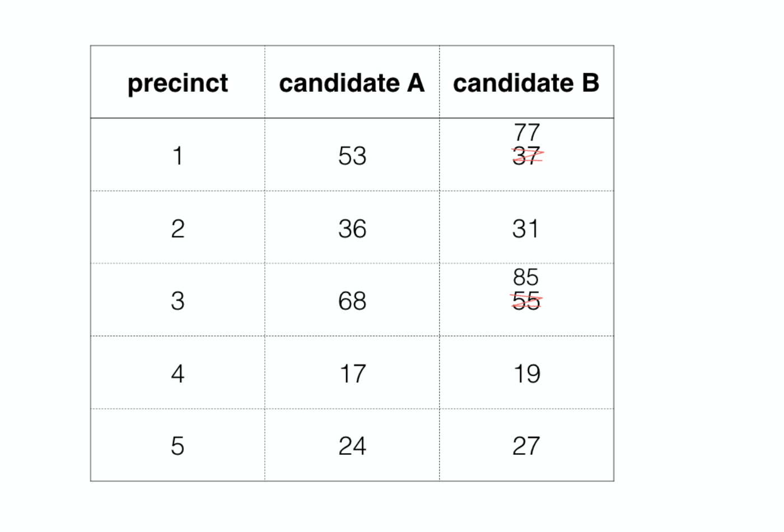784x532 pixels.
Task: Select corrected value 85 for precinct 3
Action: pyautogui.click(x=526, y=277)
